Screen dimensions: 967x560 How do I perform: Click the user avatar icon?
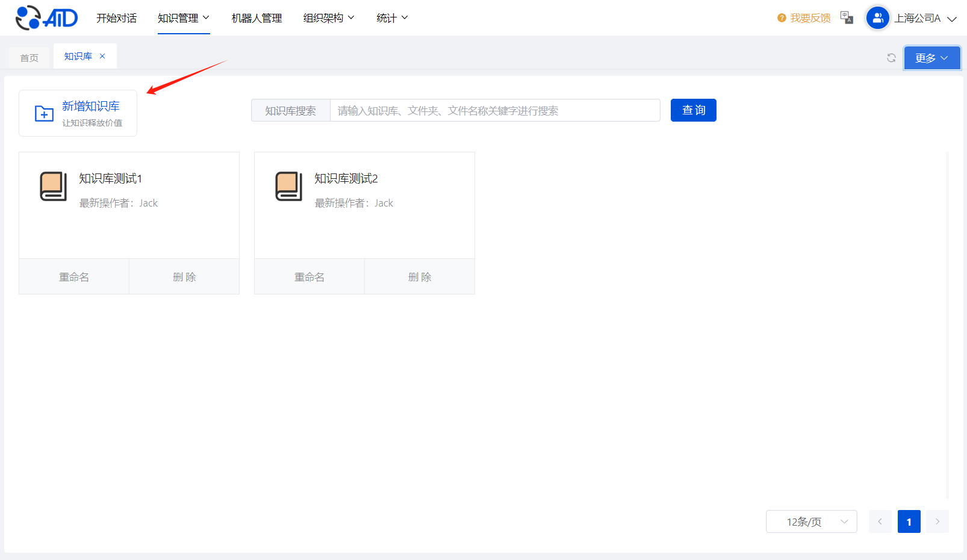tap(877, 18)
